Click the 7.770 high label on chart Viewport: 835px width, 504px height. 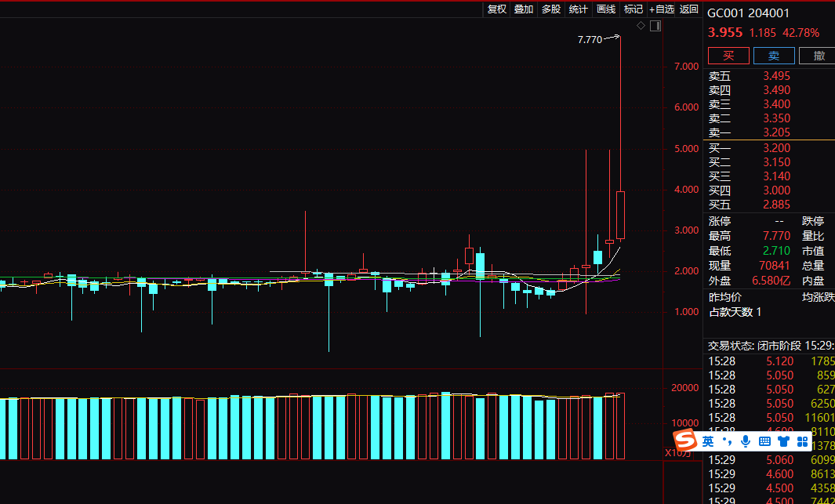click(x=590, y=39)
